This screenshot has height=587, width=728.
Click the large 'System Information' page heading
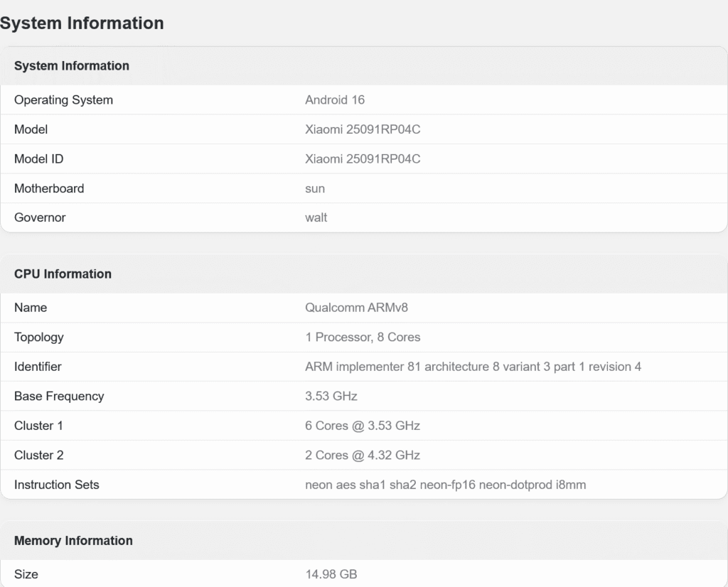tap(82, 23)
